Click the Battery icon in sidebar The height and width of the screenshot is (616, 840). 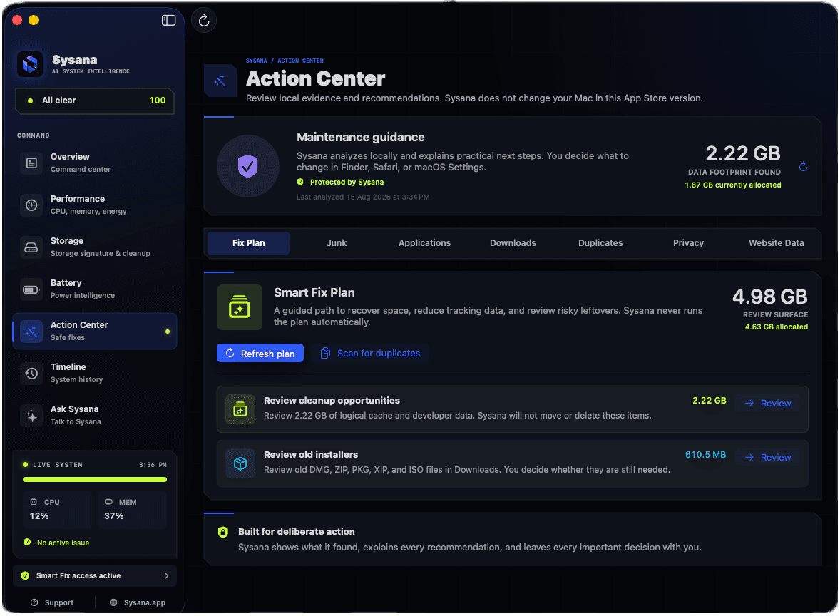click(x=31, y=289)
